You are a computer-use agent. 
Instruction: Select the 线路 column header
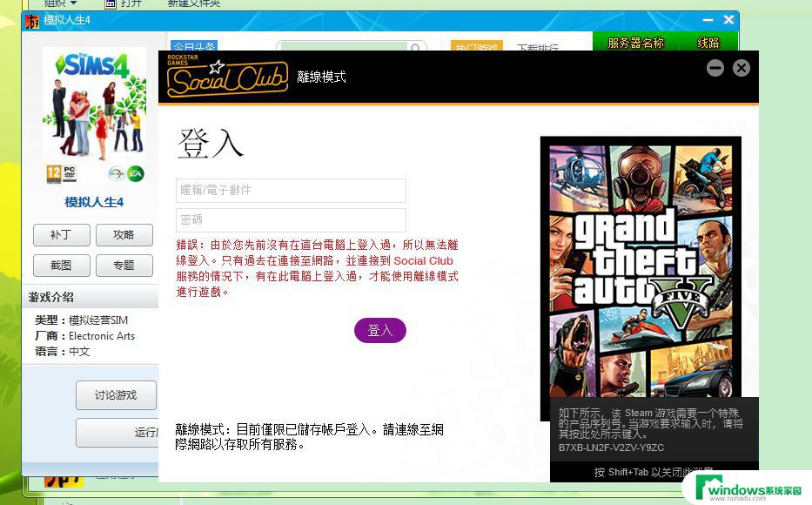click(x=708, y=43)
